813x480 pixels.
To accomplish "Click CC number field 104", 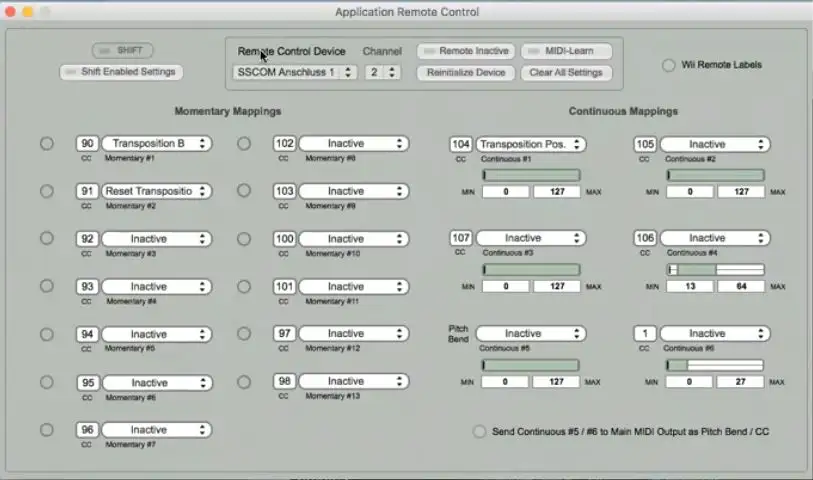I will (x=460, y=144).
